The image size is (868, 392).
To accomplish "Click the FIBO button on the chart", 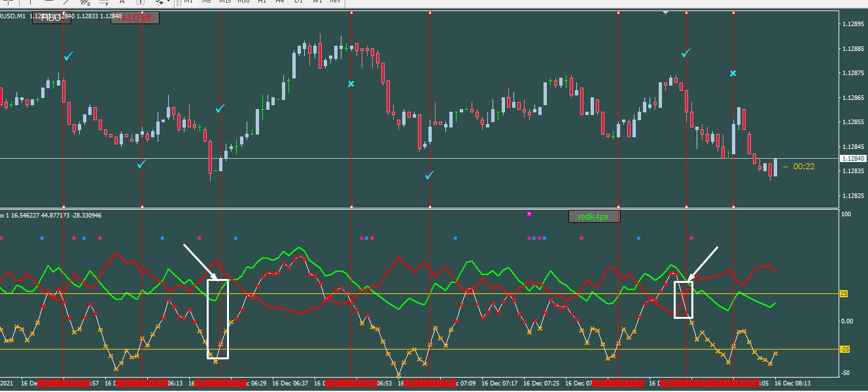I will [52, 18].
